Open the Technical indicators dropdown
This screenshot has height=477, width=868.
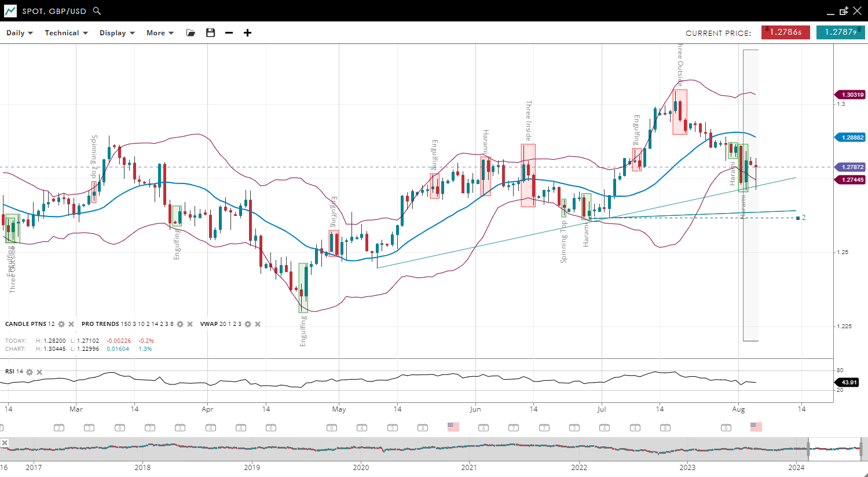coord(66,33)
